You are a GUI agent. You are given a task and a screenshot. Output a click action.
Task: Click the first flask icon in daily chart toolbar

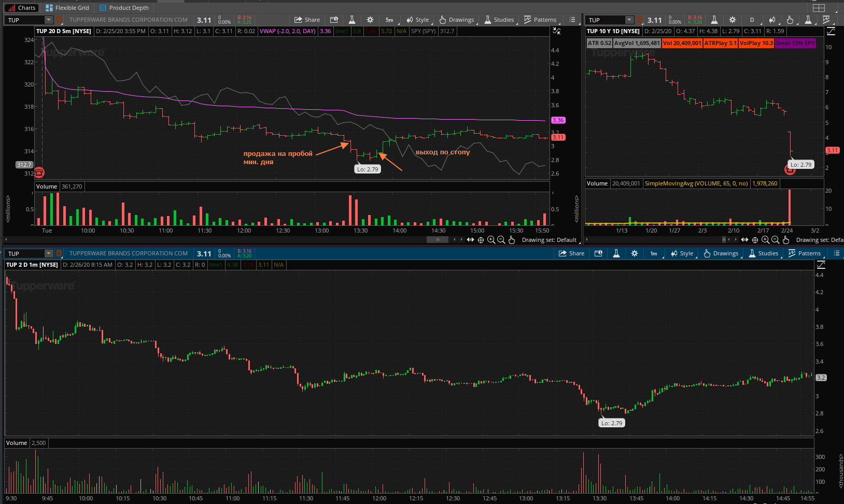pyautogui.click(x=714, y=20)
